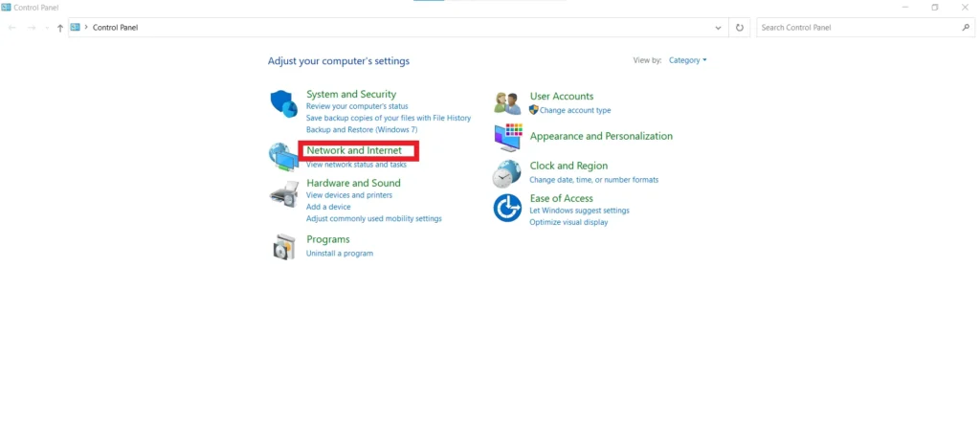Open the System and Security shield icon

click(283, 103)
